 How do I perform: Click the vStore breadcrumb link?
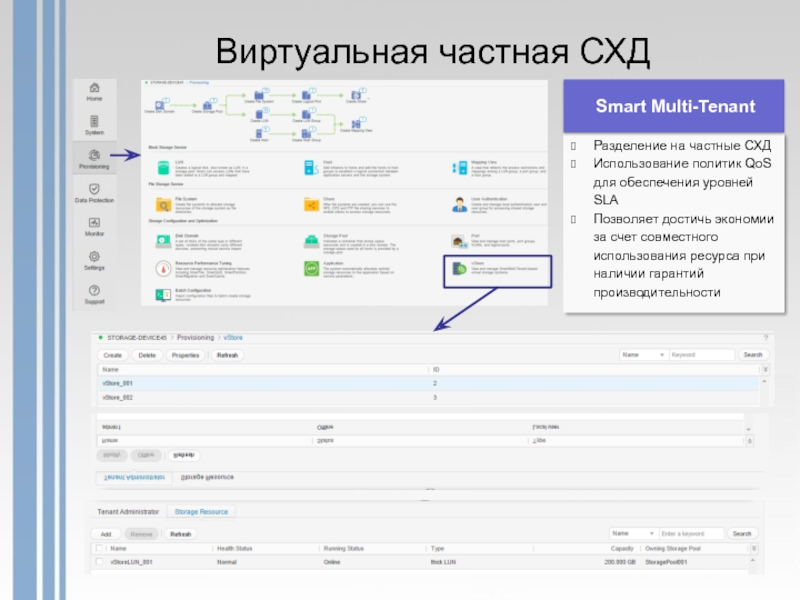click(x=233, y=338)
